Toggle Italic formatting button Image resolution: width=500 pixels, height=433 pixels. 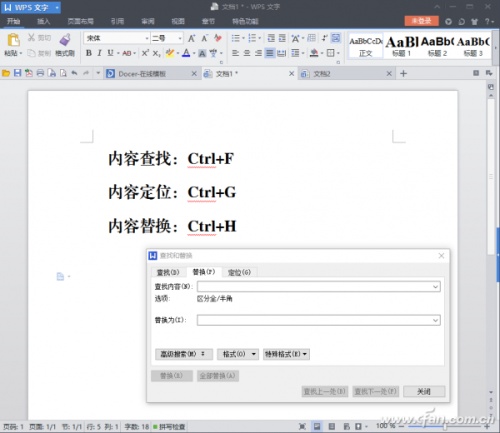click(99, 53)
